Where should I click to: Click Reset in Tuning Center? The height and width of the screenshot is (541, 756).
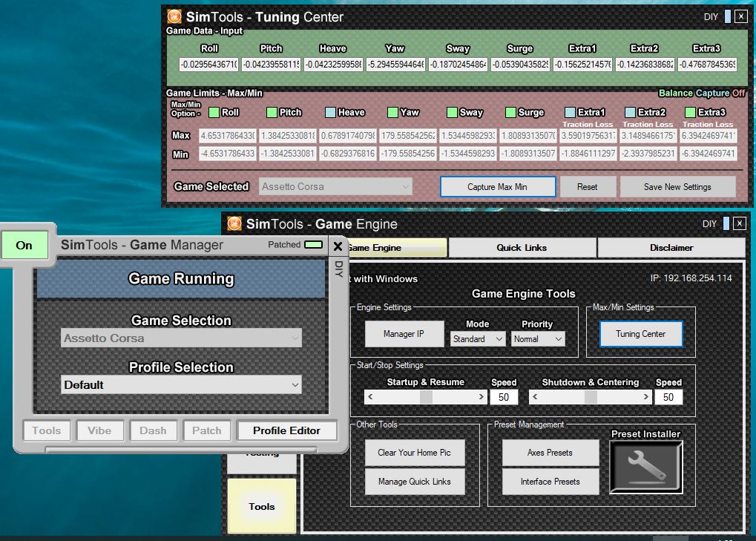click(588, 186)
